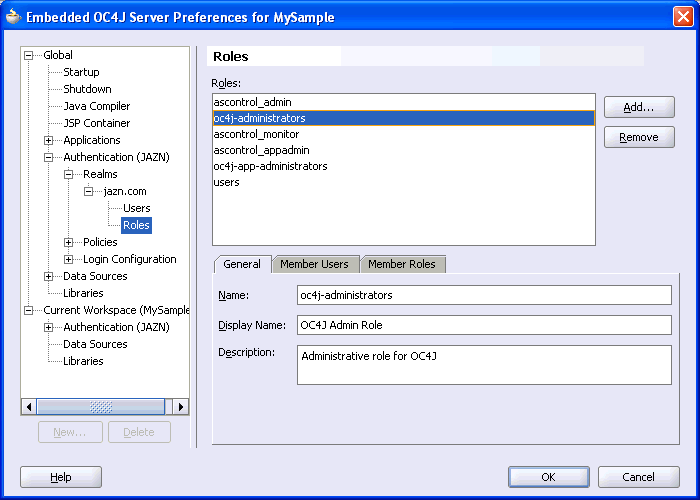The width and height of the screenshot is (700, 500).
Task: Select Policies tree item
Action: 100,242
